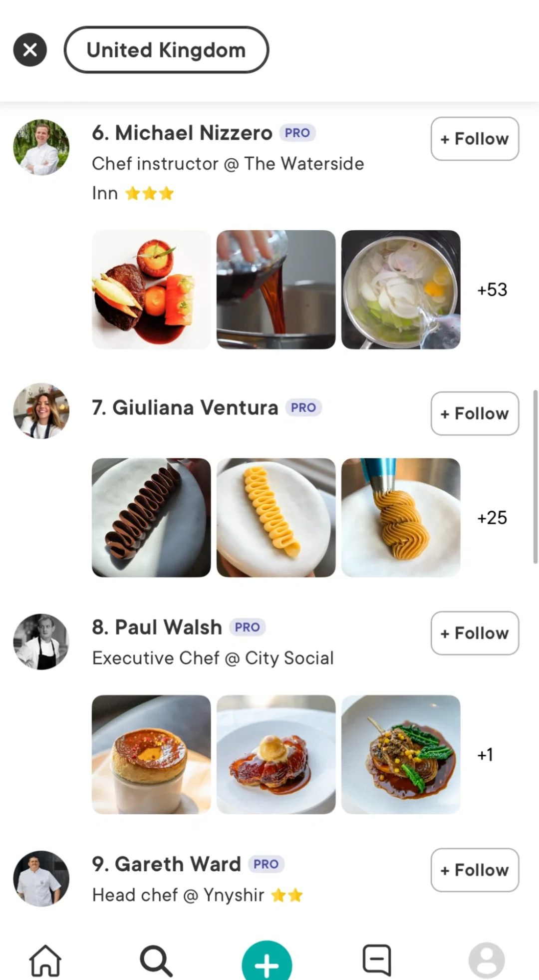Tap the green plus create button

point(267,961)
